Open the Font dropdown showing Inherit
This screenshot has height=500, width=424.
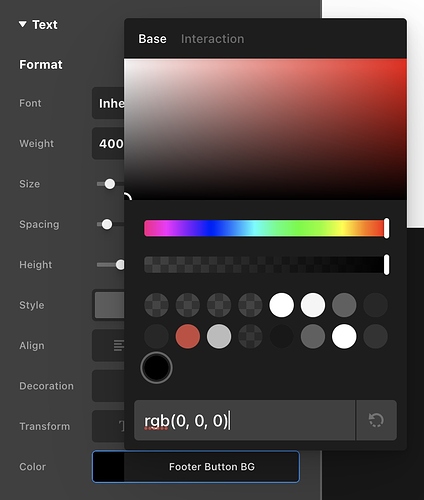click(x=108, y=103)
